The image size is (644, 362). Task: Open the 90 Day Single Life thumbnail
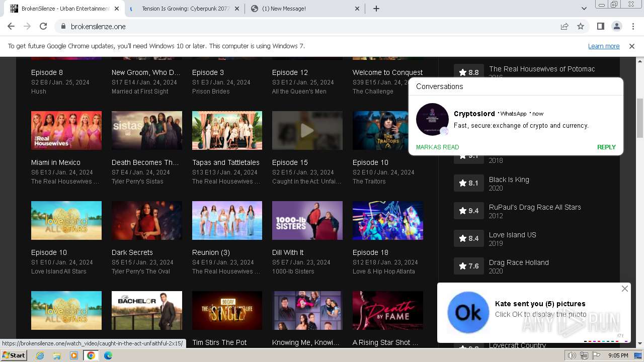tap(227, 310)
